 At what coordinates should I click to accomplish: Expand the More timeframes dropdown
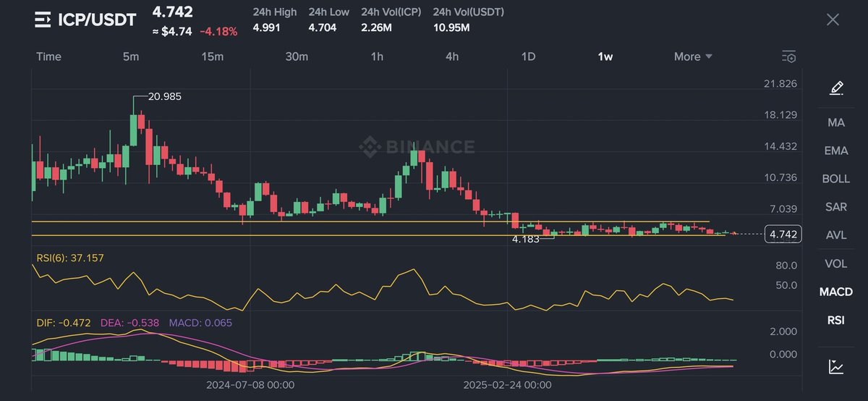click(693, 56)
